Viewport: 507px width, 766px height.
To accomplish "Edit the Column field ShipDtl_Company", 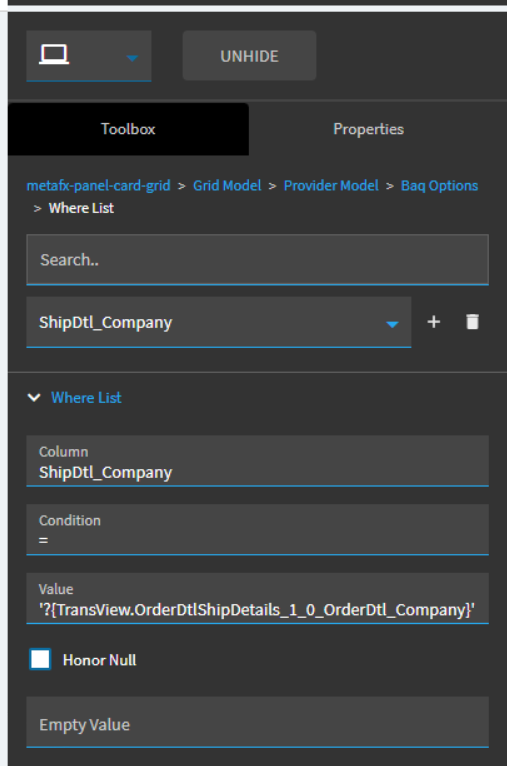I will (257, 461).
